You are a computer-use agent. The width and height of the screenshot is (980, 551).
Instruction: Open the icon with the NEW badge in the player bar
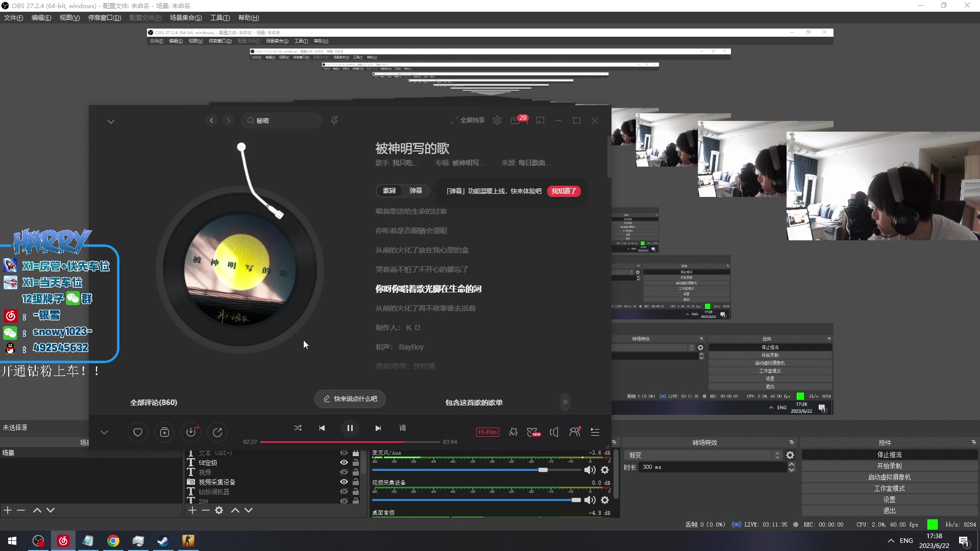(533, 432)
